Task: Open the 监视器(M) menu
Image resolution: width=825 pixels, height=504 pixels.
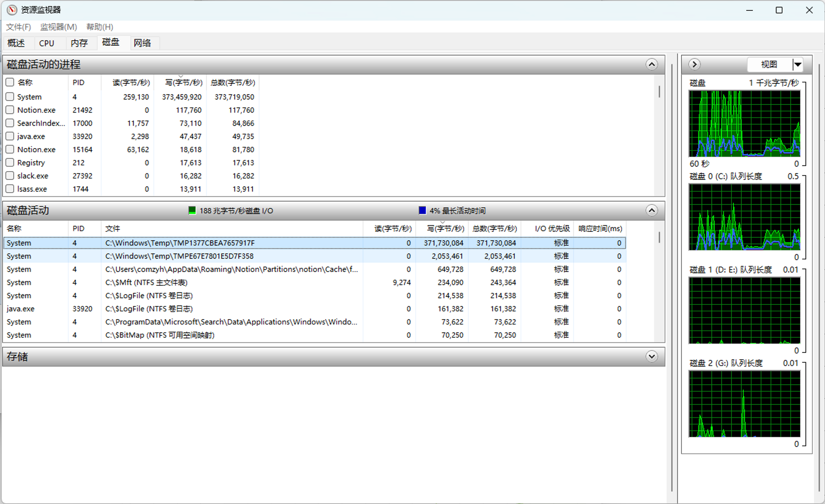Action: (59, 27)
